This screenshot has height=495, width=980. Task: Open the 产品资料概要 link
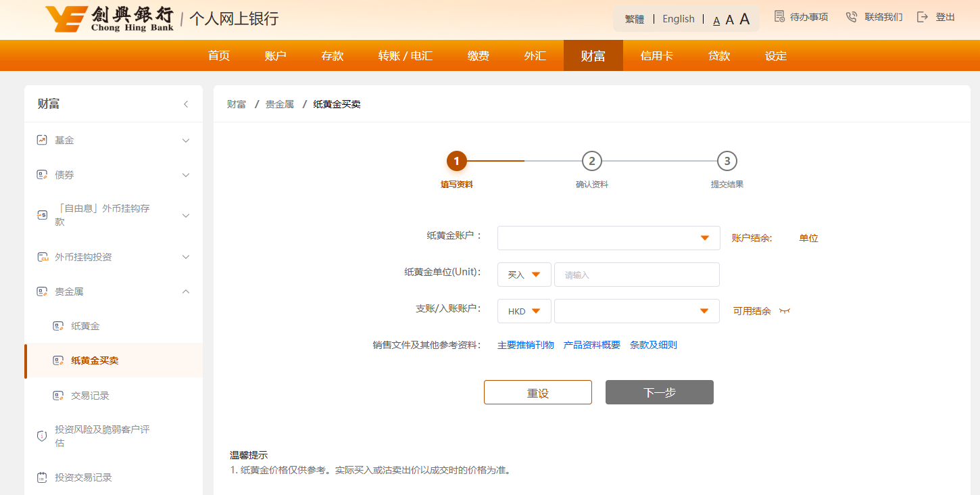coord(591,345)
